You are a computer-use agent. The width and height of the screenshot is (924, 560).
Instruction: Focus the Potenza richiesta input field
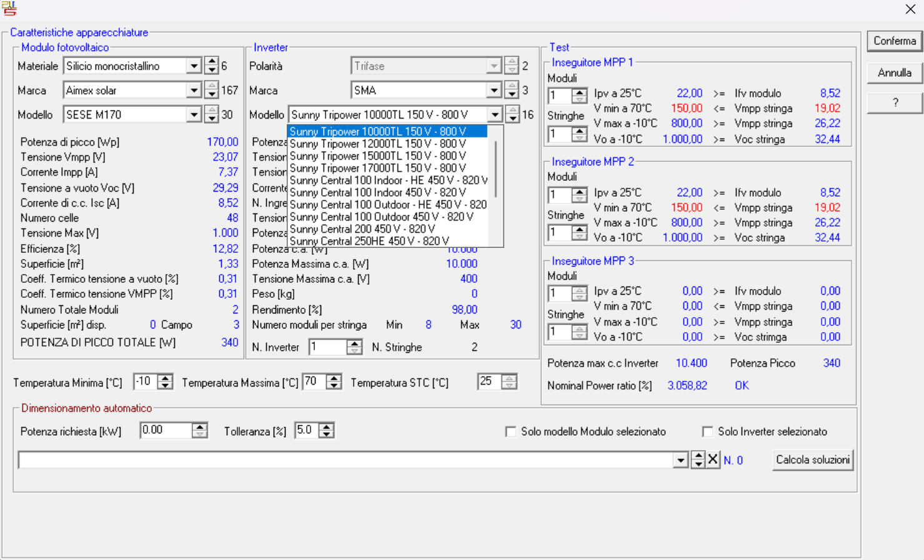[166, 431]
